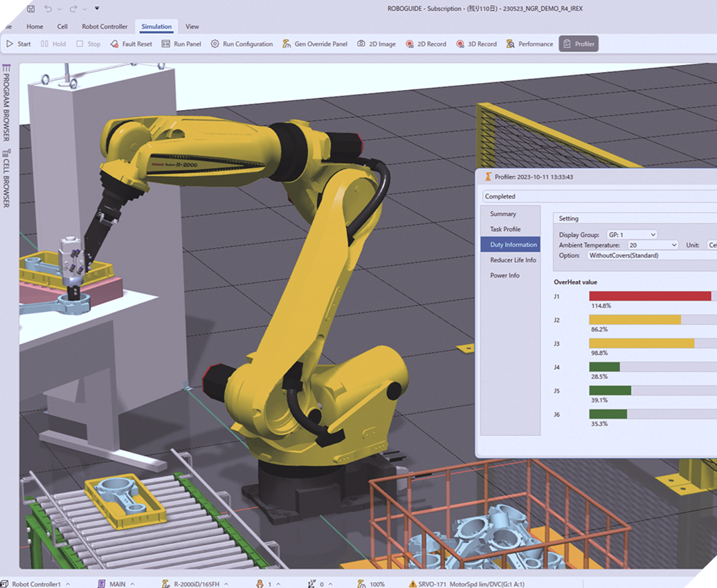Viewport: 717px width, 588px height.
Task: Start a 2D Record
Action: 426,44
